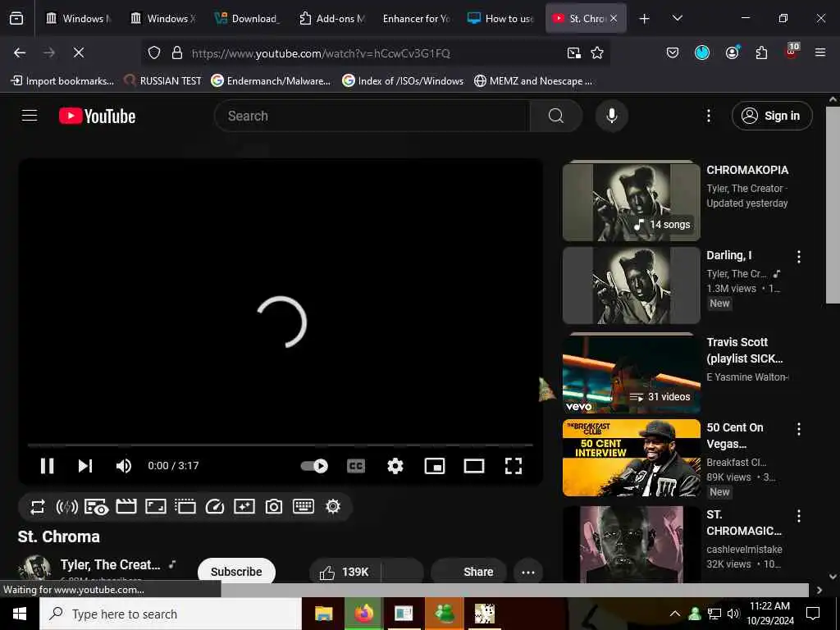The image size is (840, 630).
Task: Open Tyler, The Creator channel name
Action: tap(111, 564)
